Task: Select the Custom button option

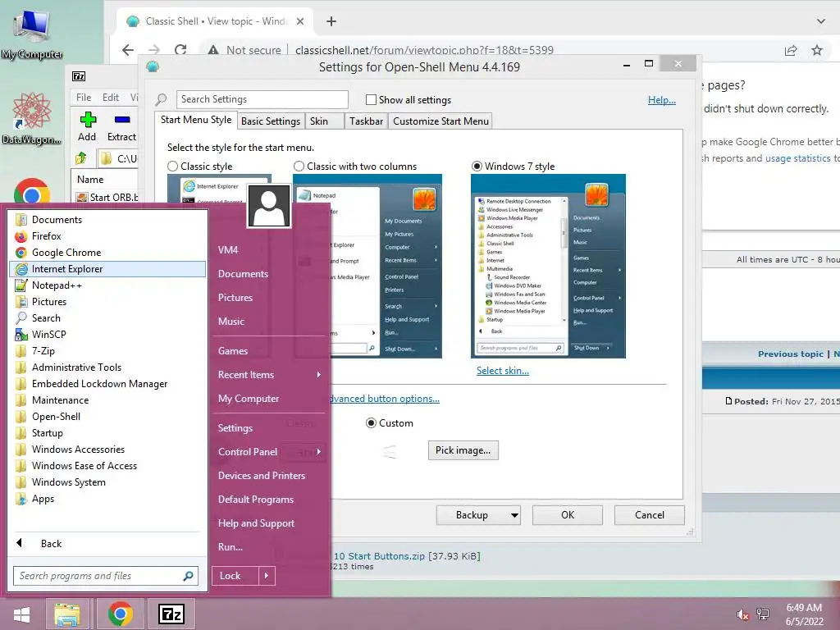Action: (371, 423)
